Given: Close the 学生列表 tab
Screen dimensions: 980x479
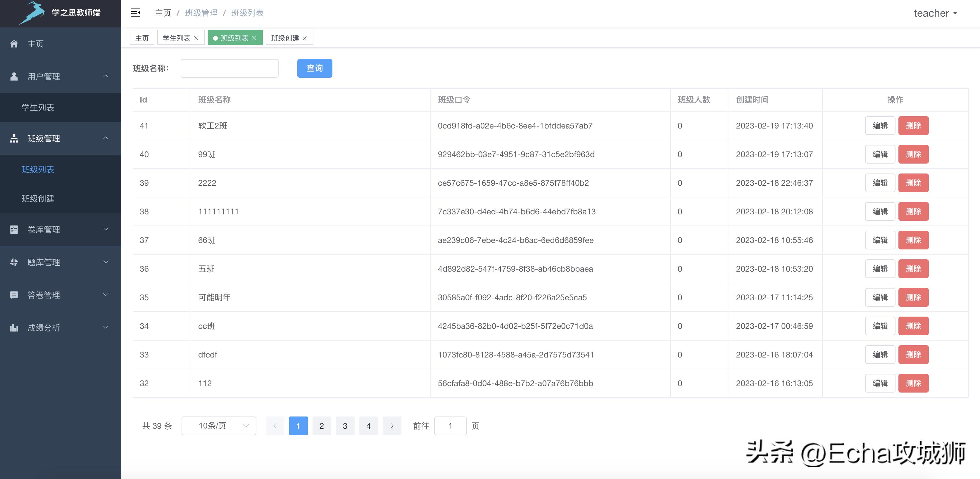Looking at the screenshot, I should click(x=196, y=38).
